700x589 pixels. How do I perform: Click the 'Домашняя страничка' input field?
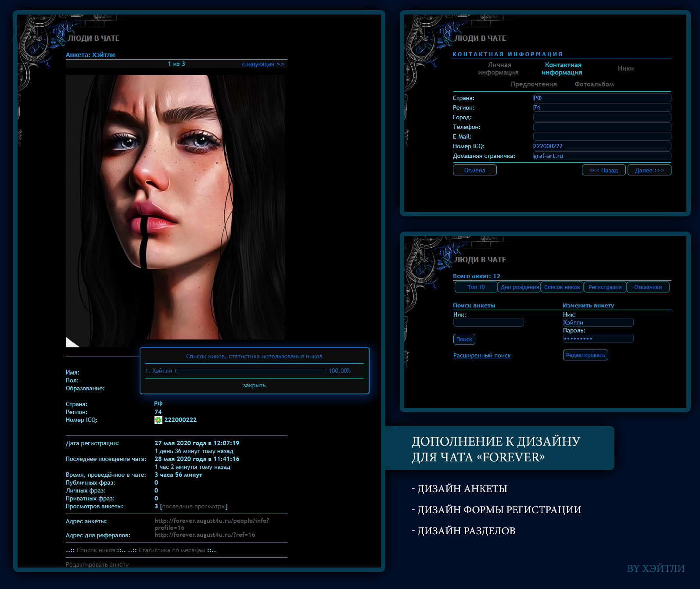[602, 156]
